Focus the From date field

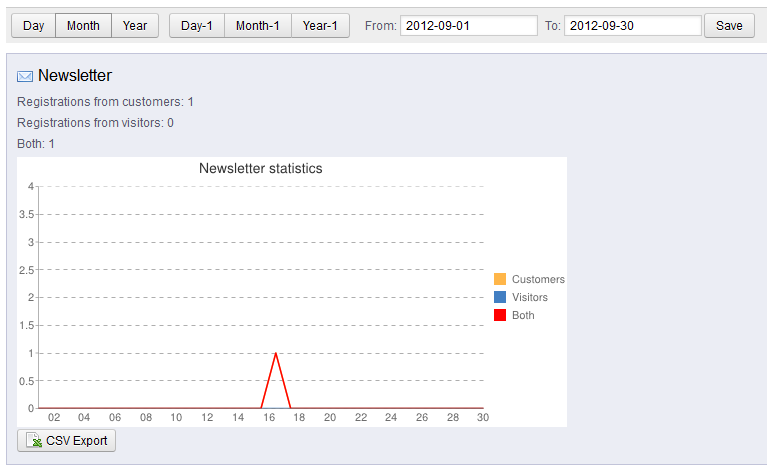tap(469, 25)
